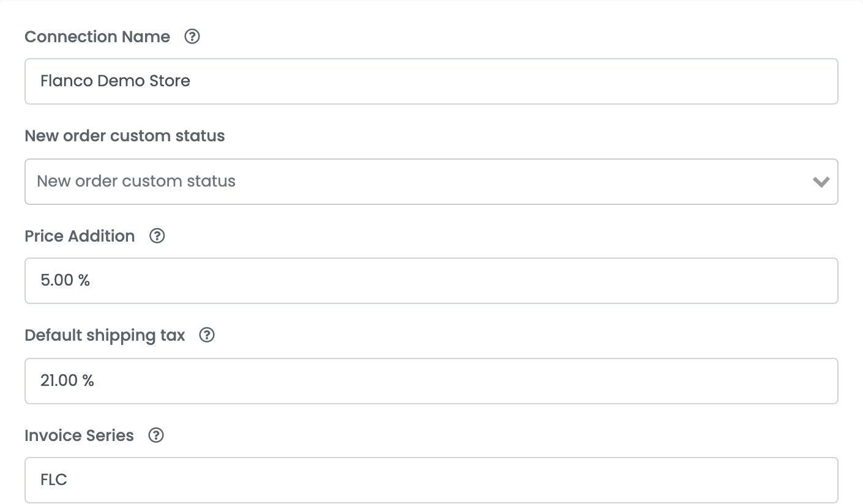863x504 pixels.
Task: Open the Invoice Series help icon
Action: point(156,435)
